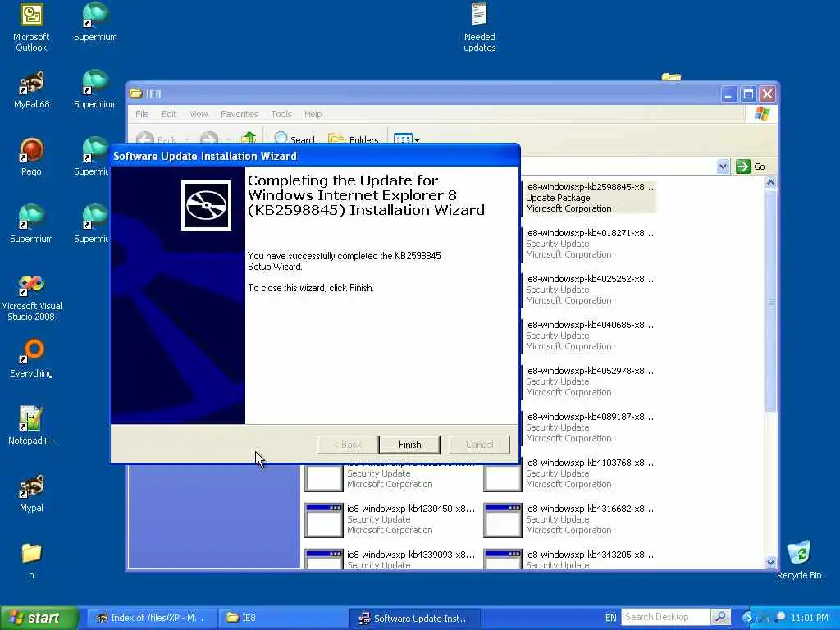840x630 pixels.
Task: Click the icon of file kb4230450
Action: click(x=323, y=520)
